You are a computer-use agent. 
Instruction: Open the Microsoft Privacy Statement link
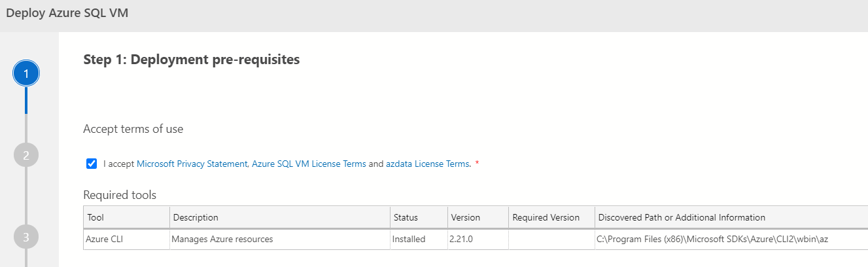click(192, 164)
